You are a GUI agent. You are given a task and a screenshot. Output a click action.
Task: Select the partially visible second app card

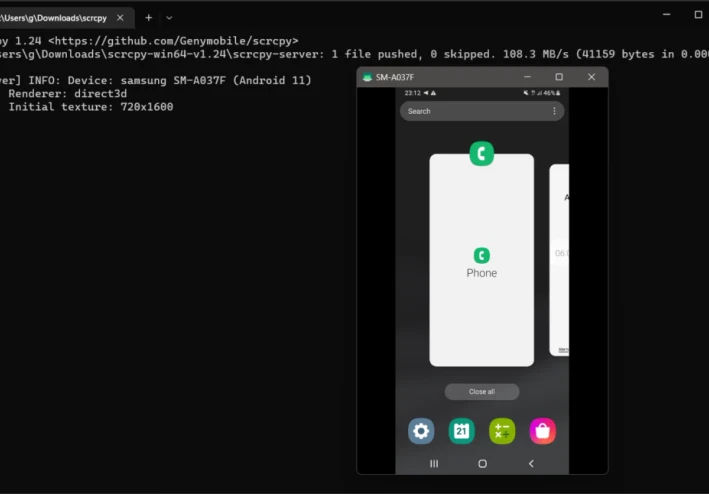click(559, 260)
